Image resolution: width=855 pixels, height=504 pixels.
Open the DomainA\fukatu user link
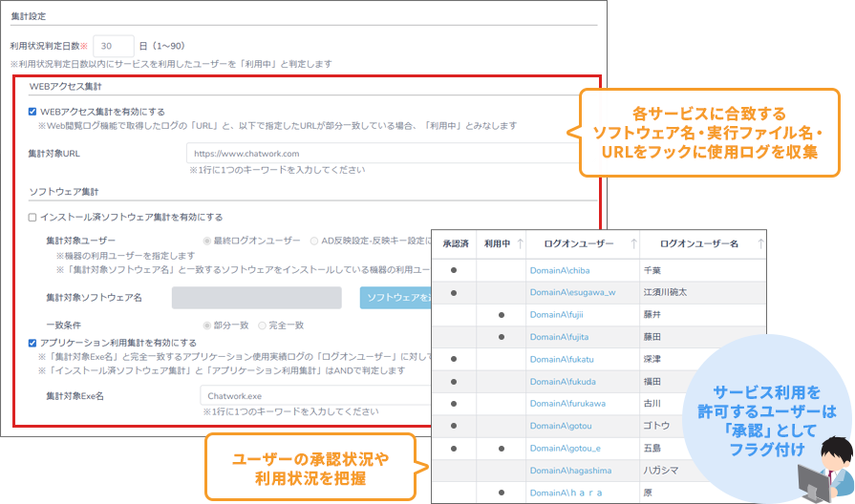[x=562, y=359]
